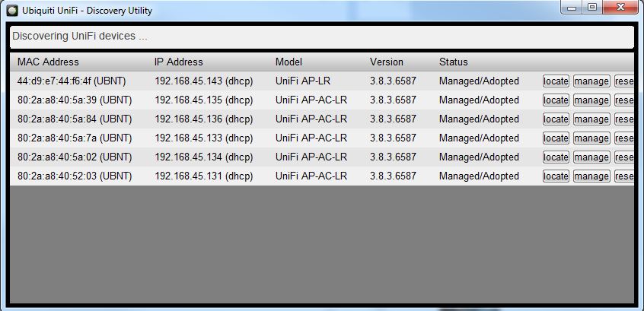
Task: Maximize the Discovery Utility window
Action: pyautogui.click(x=591, y=8)
